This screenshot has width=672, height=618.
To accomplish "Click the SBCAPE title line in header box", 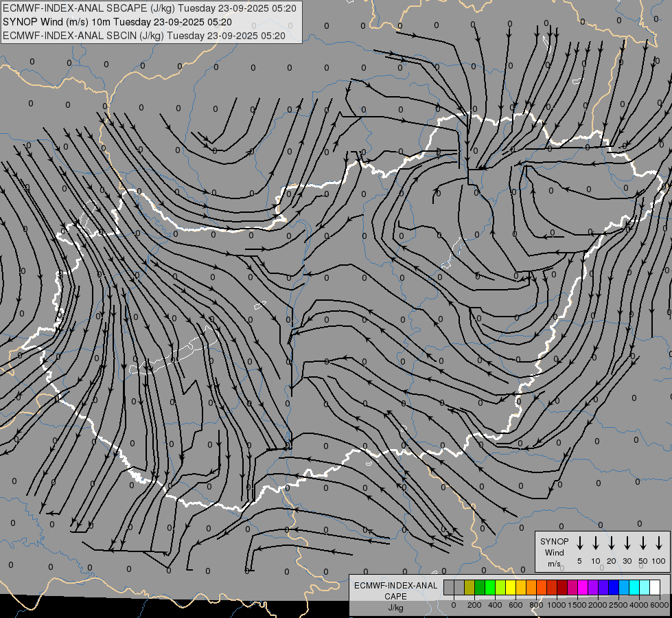I will click(150, 8).
